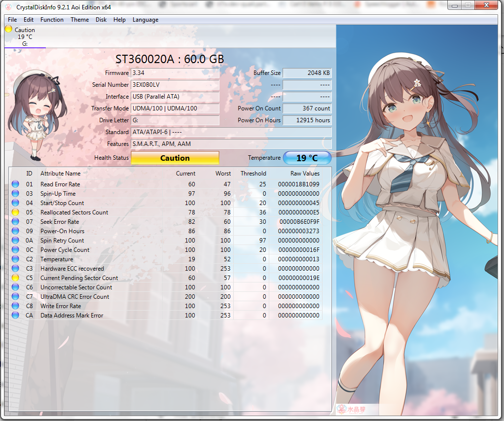Image resolution: width=504 pixels, height=421 pixels.
Task: Click the Features field S.M.A.R.T., APM, AAM
Action: point(231,144)
